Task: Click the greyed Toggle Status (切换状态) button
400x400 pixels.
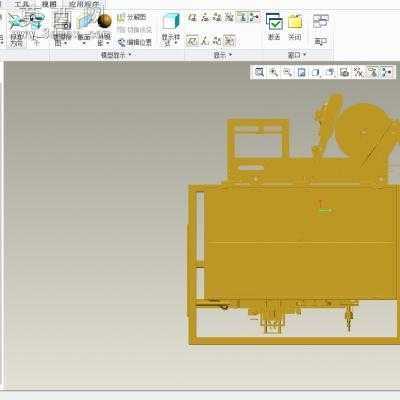Action: [135, 30]
